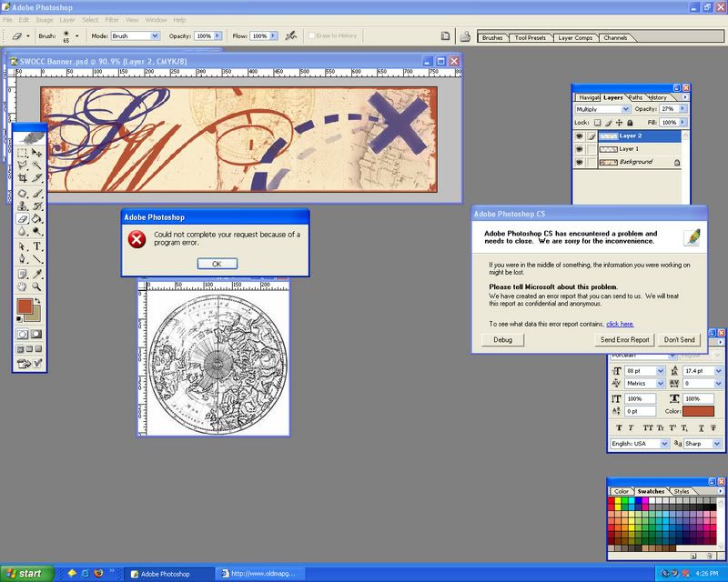Switch to Quick Mask mode

(36, 334)
